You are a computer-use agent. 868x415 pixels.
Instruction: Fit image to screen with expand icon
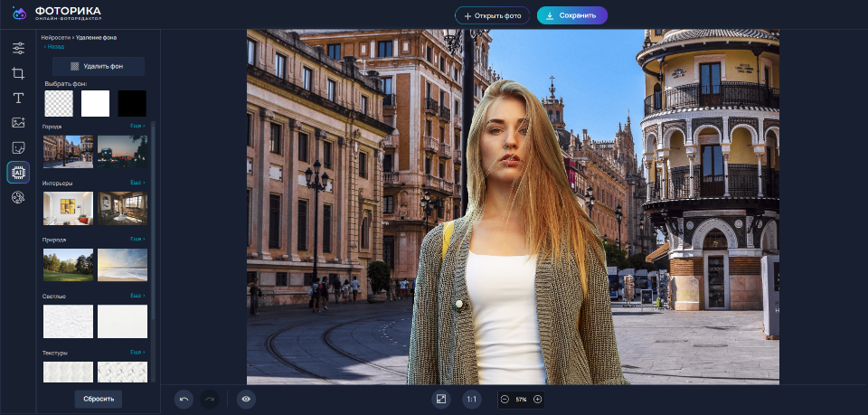441,399
